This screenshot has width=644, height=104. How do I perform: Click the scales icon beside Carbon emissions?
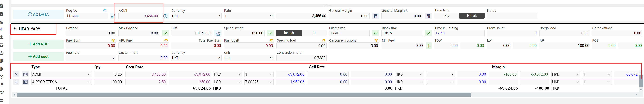coord(376,41)
